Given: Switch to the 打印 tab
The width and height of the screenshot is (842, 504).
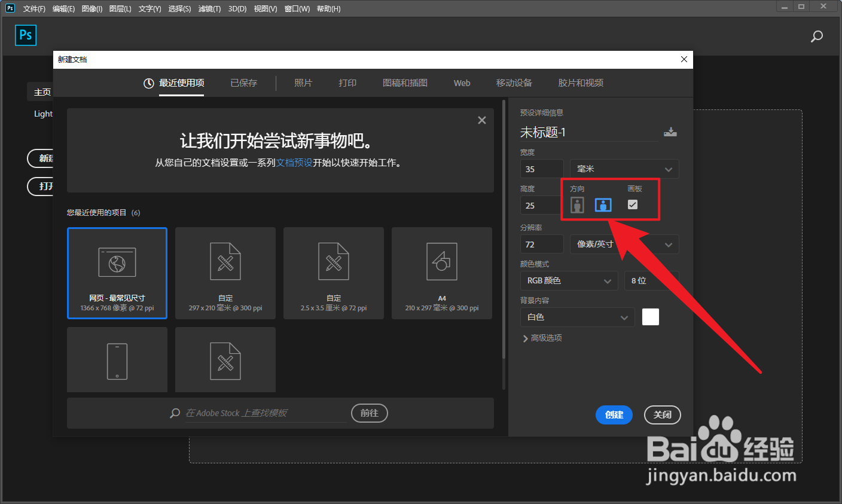Looking at the screenshot, I should pyautogui.click(x=347, y=83).
